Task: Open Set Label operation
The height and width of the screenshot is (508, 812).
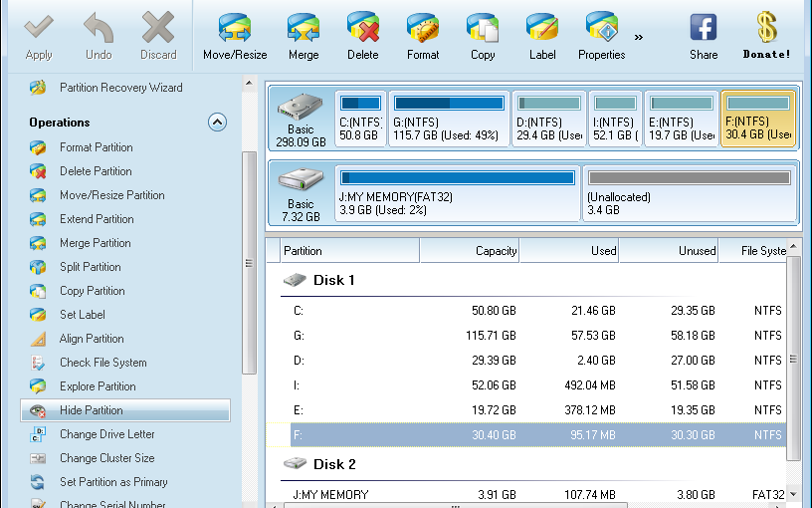Action: (68, 314)
